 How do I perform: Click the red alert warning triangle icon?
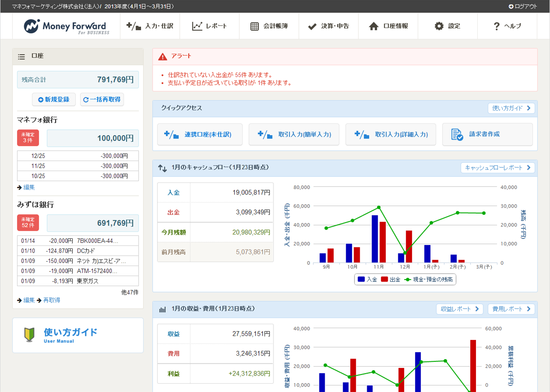[163, 56]
